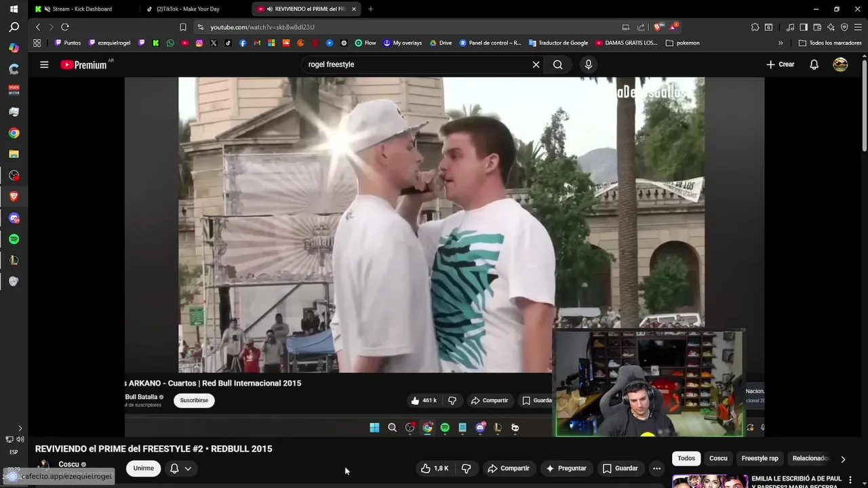The image size is (868, 488).
Task: Go to YouTube Premium home logo
Action: (x=85, y=64)
